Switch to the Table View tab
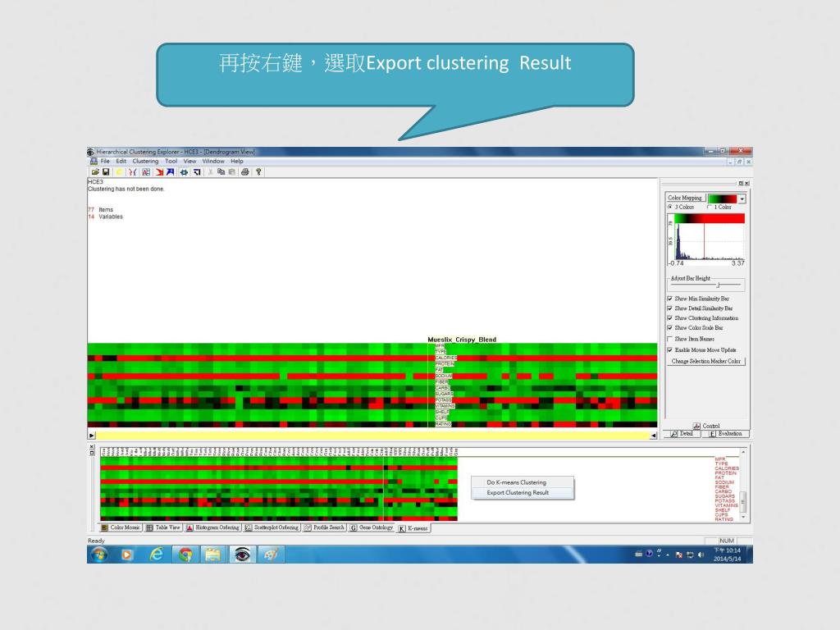The height and width of the screenshot is (630, 840). pos(163,527)
